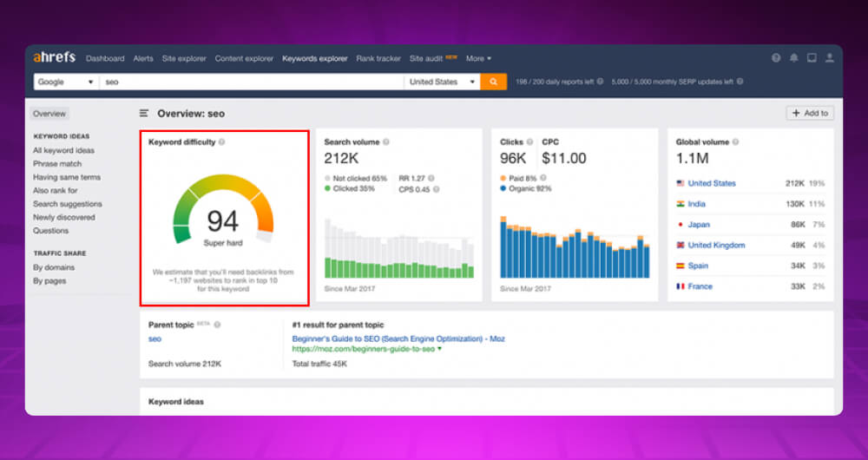The height and width of the screenshot is (460, 868).
Task: Click the Add to button
Action: point(810,113)
